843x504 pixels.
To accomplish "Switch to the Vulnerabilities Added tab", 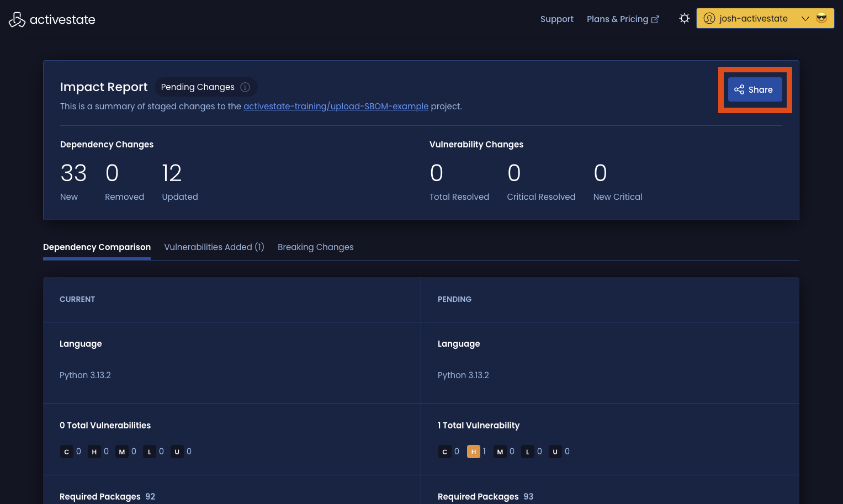I will (214, 247).
